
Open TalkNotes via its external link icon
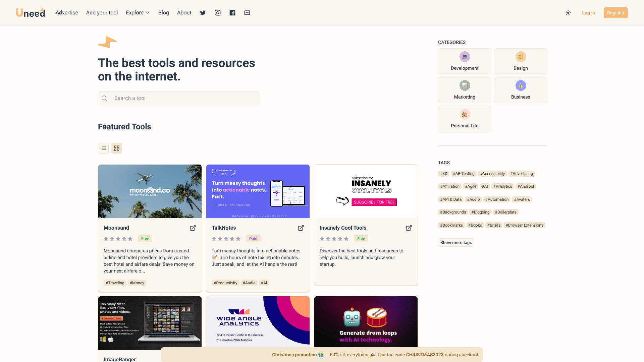tap(301, 228)
